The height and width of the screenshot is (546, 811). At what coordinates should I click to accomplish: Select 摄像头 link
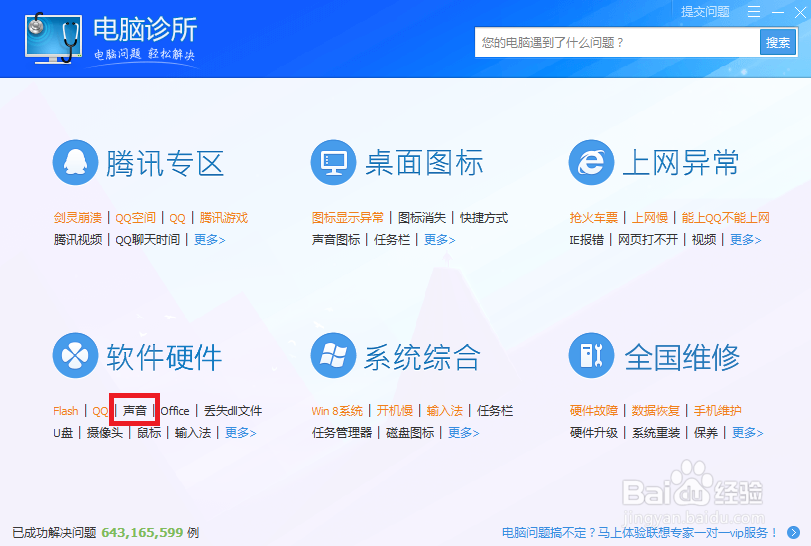pos(104,432)
